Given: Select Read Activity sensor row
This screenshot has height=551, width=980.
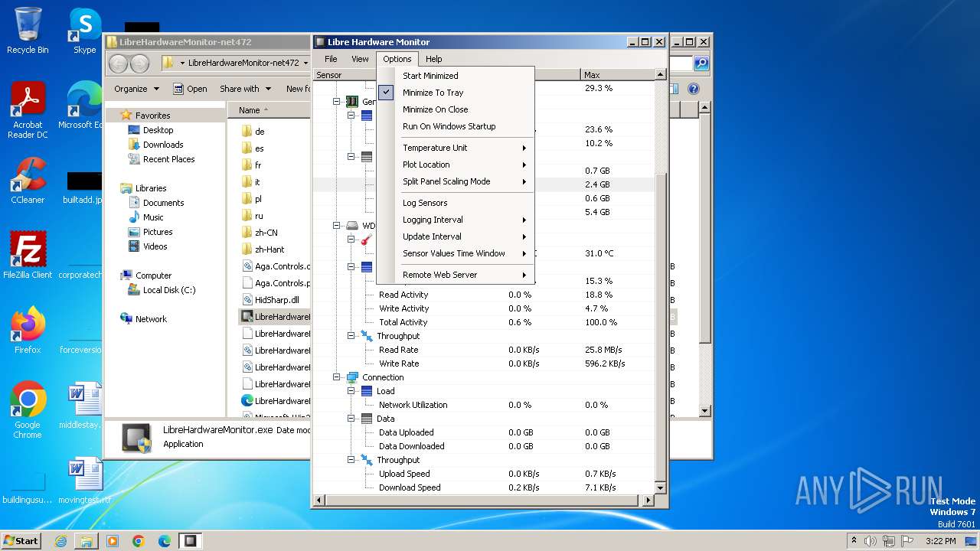Looking at the screenshot, I should point(485,295).
